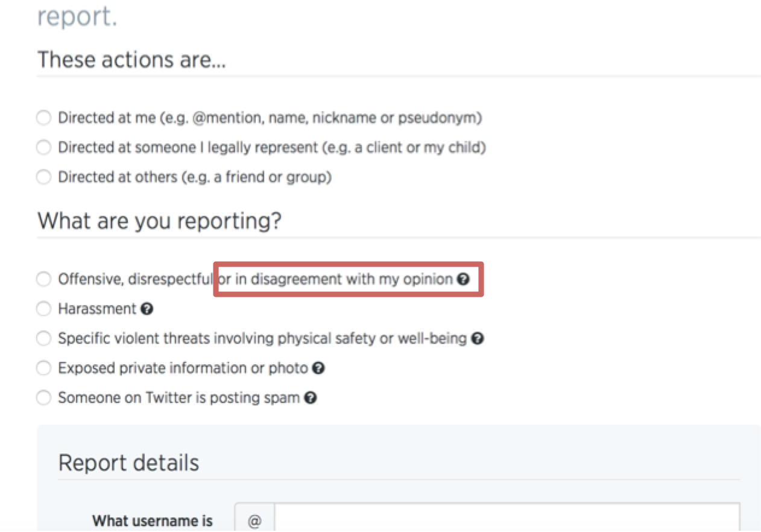Select 'Exposed private information or photo' option
The image size is (761, 532).
click(x=43, y=368)
